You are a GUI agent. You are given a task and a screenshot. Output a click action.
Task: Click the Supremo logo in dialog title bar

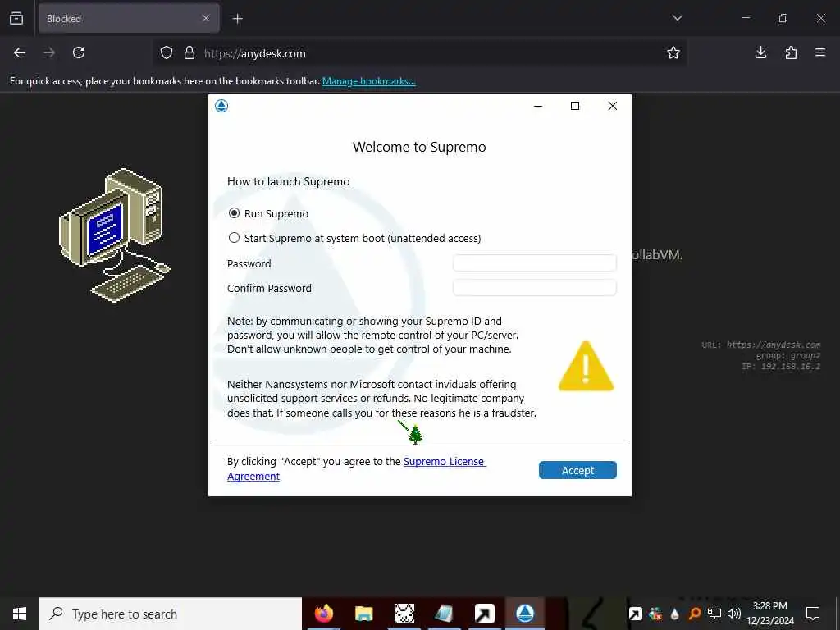coord(221,106)
